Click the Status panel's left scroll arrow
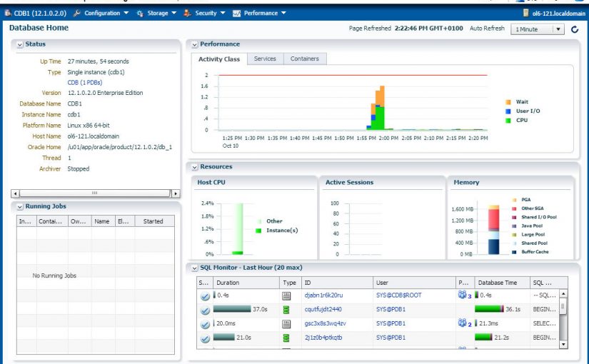589x364 pixels. pos(15,194)
